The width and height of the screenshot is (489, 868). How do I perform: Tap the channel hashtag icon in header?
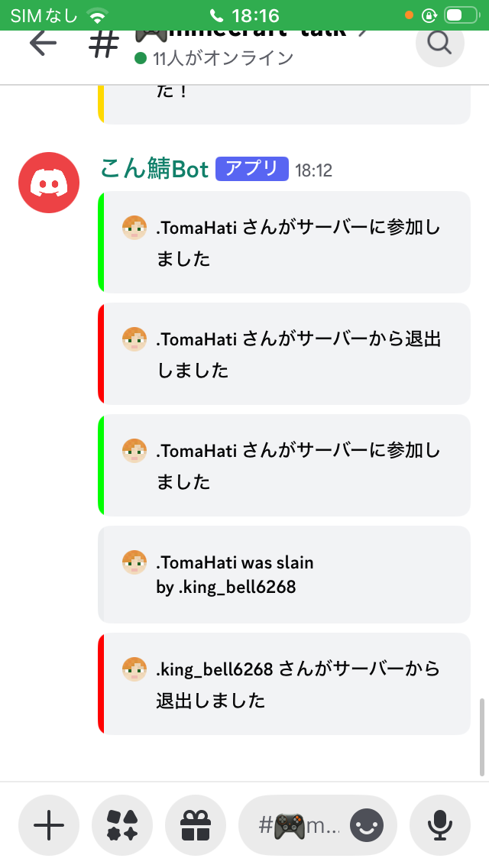click(x=104, y=43)
